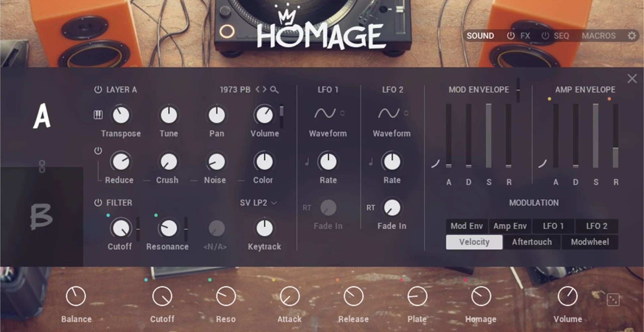Toggle RT mode on LFO 2
Screen dimensions: 644x332
point(370,207)
